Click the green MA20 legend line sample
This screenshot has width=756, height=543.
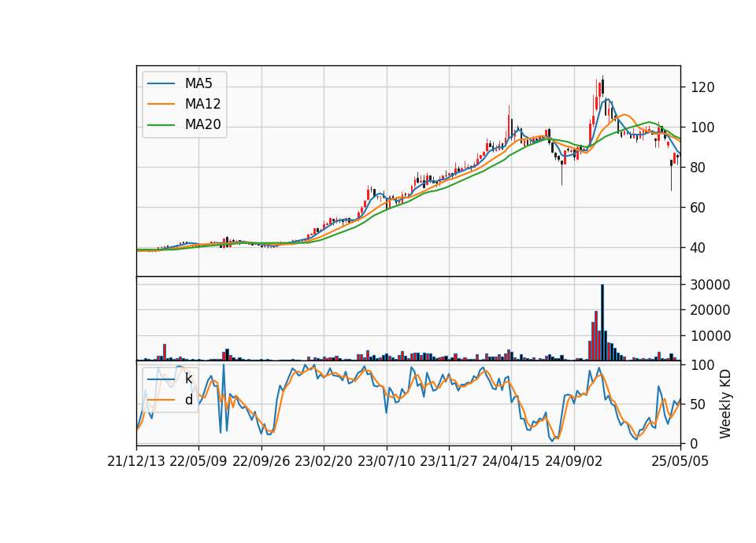161,125
